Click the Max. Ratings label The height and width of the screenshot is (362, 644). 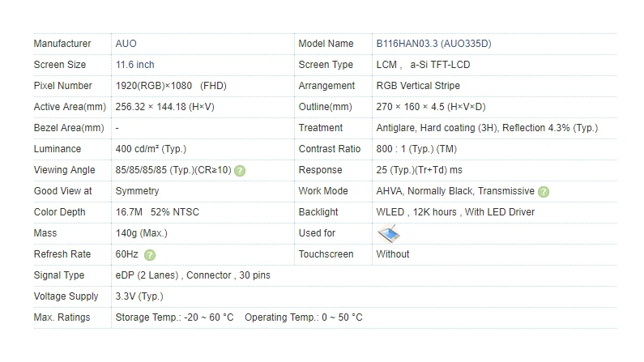point(62,317)
